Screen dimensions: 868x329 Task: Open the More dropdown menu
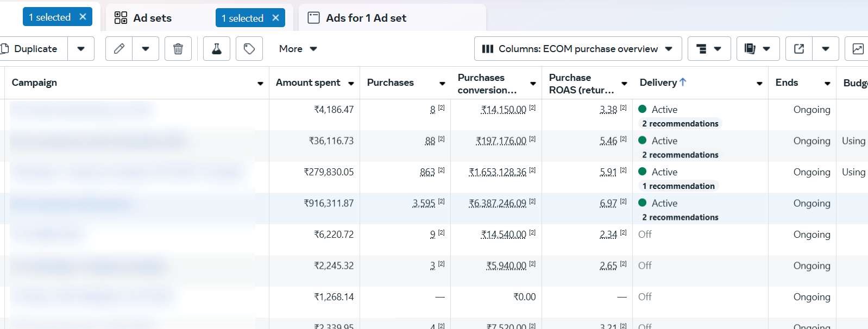click(x=298, y=49)
